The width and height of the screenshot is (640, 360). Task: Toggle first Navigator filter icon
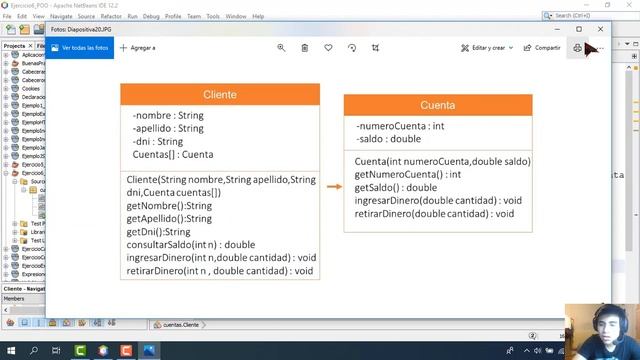(x=11, y=323)
